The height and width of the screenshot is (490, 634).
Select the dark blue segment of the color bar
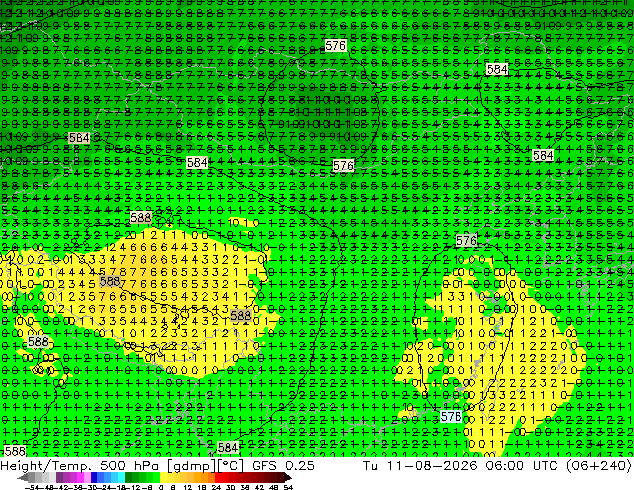click(x=94, y=478)
